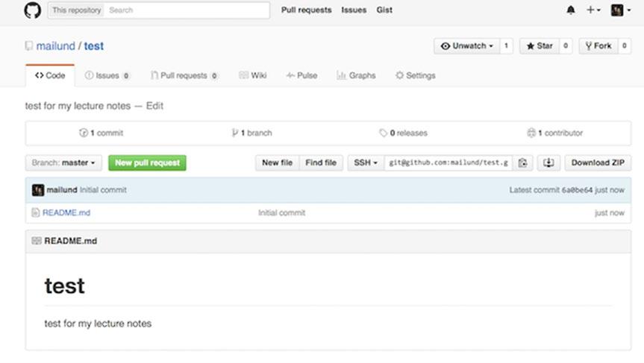Switch to the Pulse tab
This screenshot has height=363, width=644.
(x=302, y=75)
